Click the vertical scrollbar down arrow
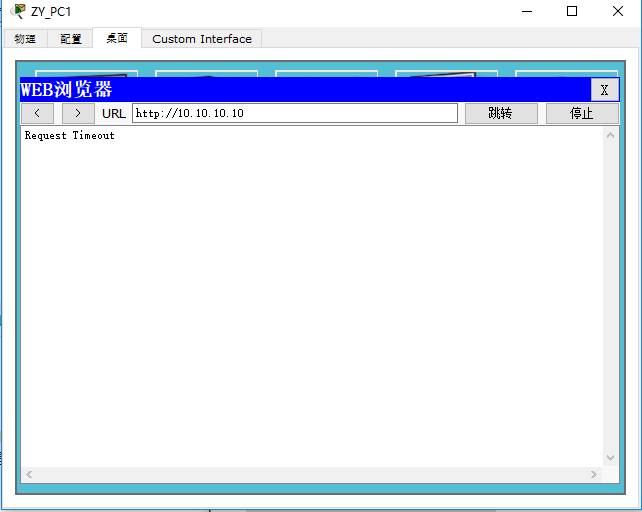642x512 pixels. (x=610, y=458)
